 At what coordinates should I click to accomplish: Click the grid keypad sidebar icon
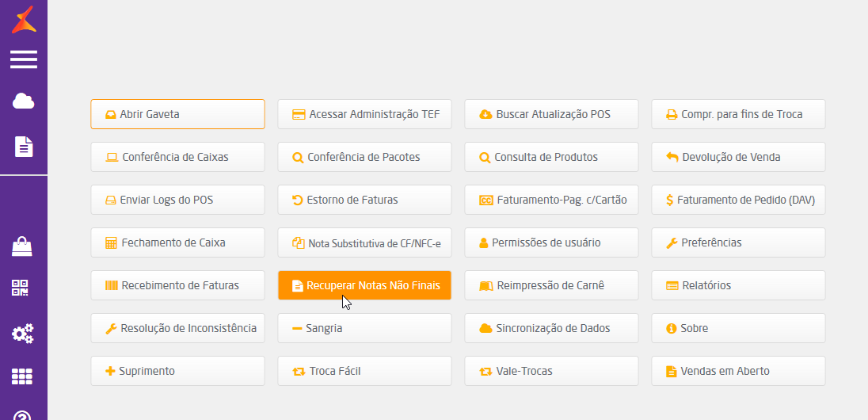pos(23,376)
